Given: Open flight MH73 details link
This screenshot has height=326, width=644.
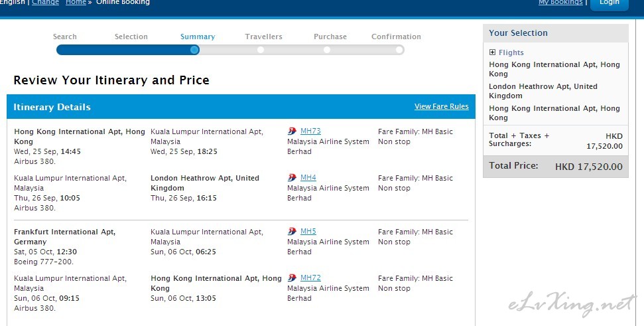Looking at the screenshot, I should [310, 131].
